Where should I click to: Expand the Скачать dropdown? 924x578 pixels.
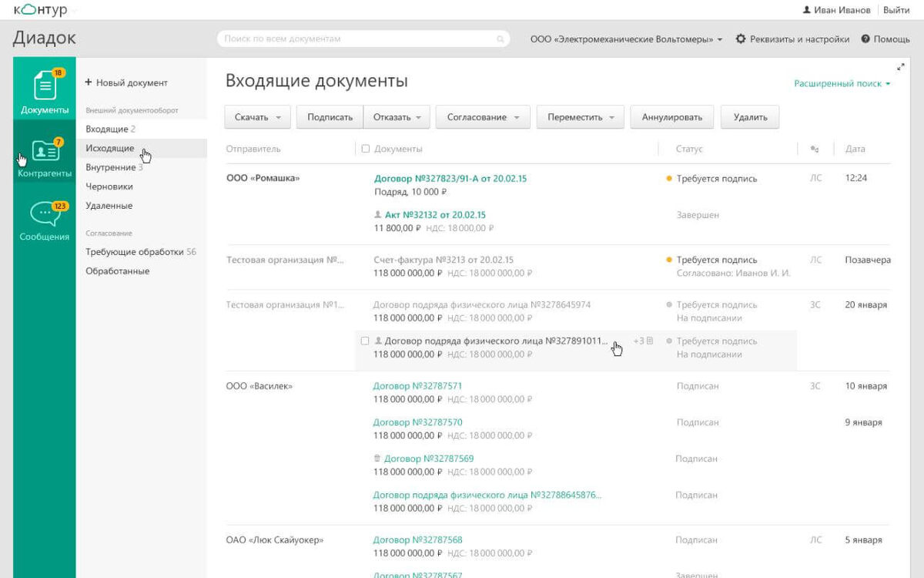pos(258,117)
